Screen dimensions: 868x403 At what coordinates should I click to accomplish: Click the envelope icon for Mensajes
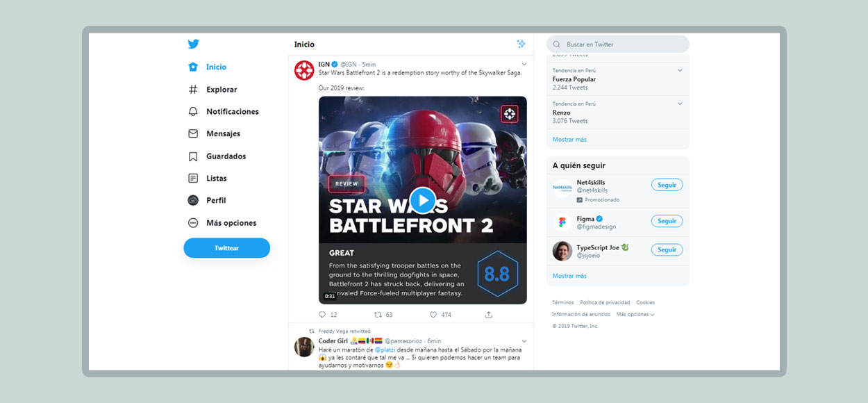[193, 134]
